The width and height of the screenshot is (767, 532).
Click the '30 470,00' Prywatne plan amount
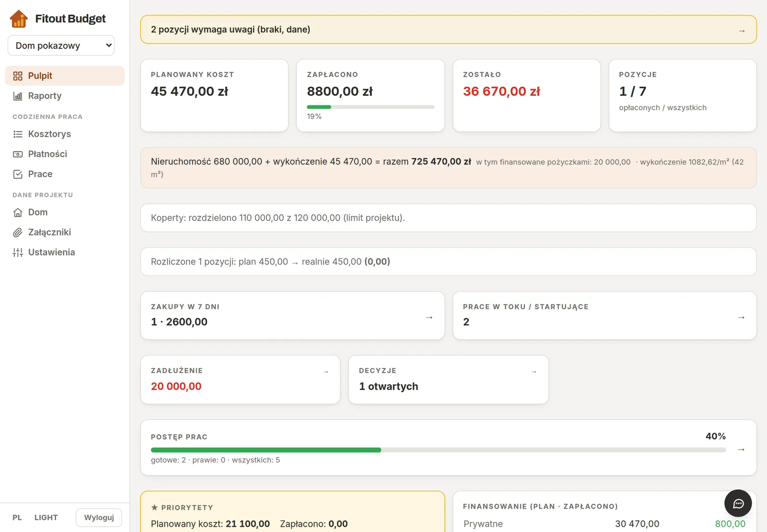coord(637,524)
